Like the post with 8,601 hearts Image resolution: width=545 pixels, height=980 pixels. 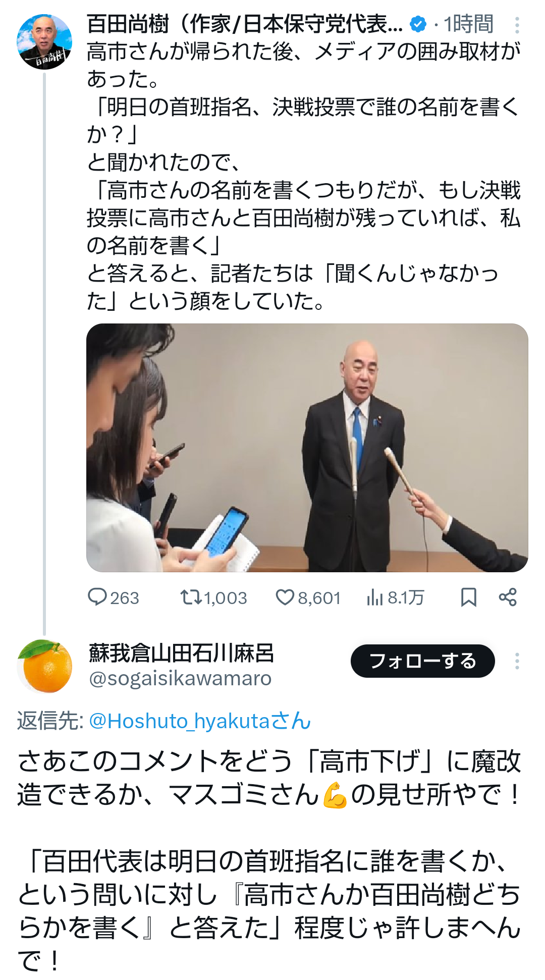coord(308,597)
